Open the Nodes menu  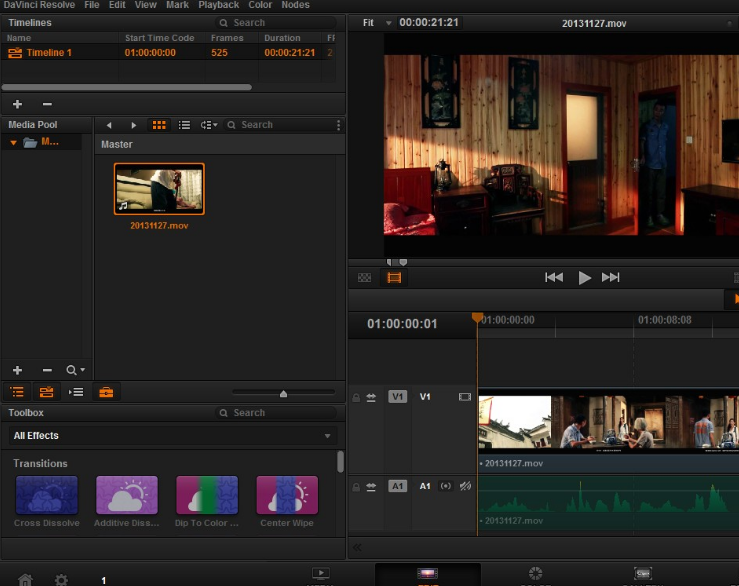tap(295, 5)
